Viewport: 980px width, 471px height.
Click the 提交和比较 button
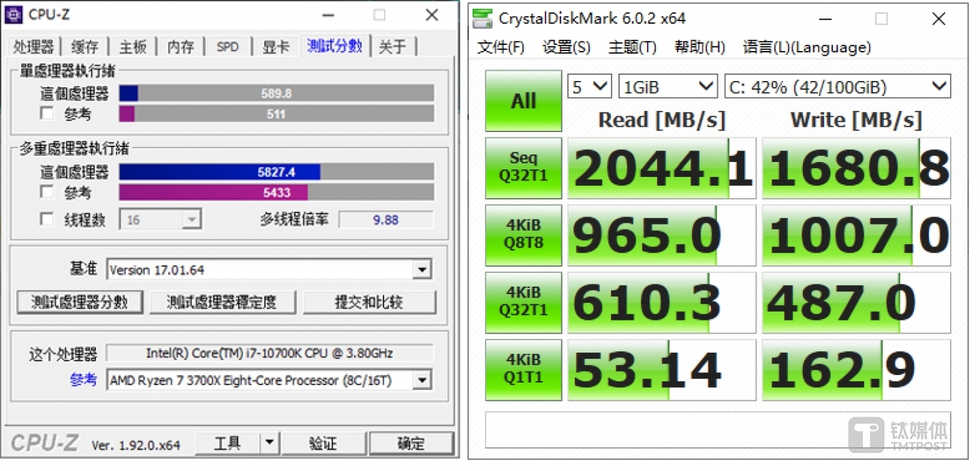pyautogui.click(x=369, y=302)
